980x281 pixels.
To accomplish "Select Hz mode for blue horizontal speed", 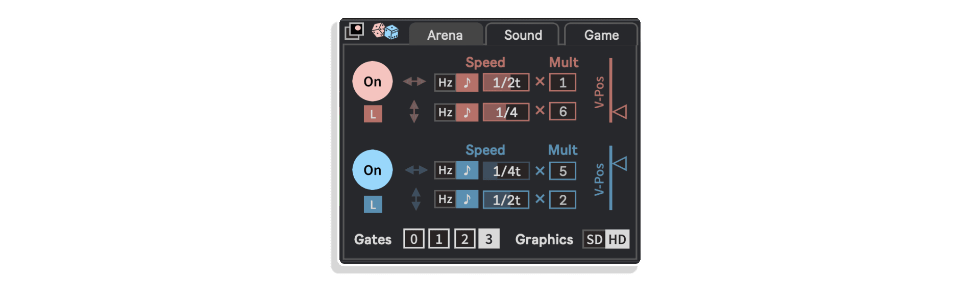I will point(445,170).
